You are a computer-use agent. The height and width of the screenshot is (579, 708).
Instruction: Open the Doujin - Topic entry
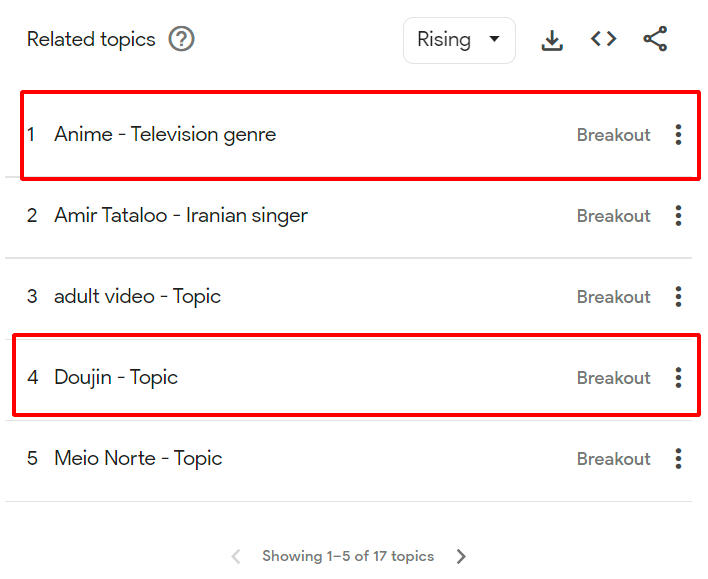click(116, 378)
